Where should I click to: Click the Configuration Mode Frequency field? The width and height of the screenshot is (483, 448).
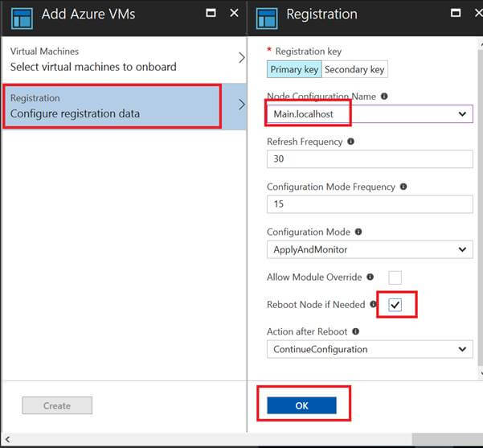click(x=370, y=204)
